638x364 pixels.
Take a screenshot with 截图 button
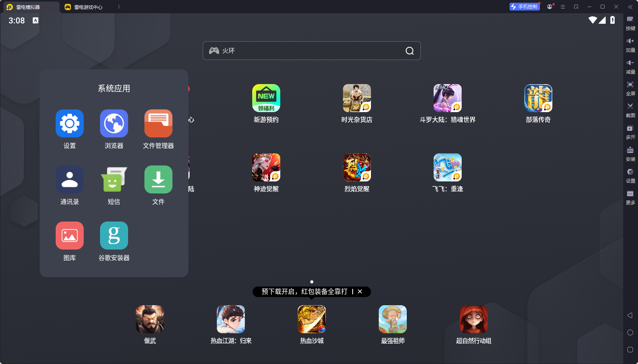[x=630, y=111]
